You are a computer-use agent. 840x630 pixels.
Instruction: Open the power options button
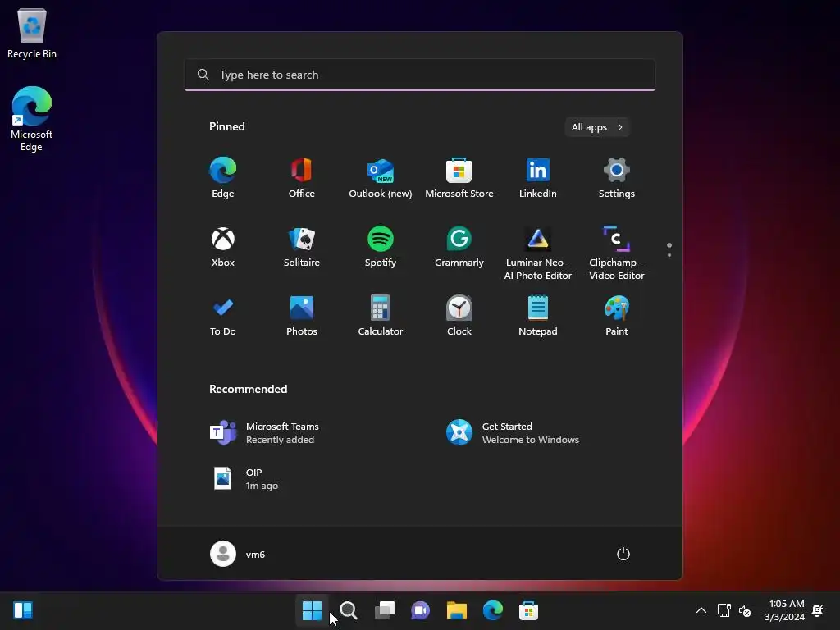pyautogui.click(x=623, y=554)
